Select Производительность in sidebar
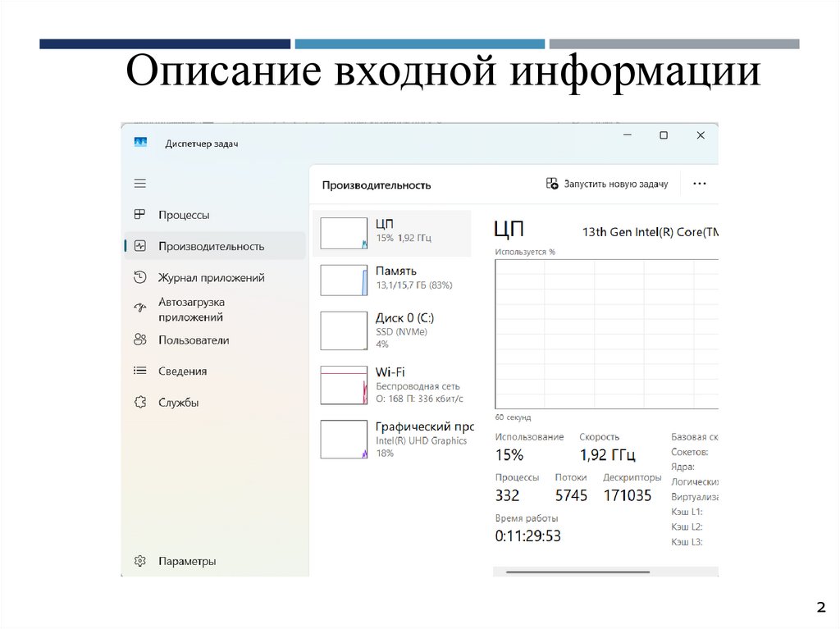840x629 pixels. pyautogui.click(x=216, y=246)
